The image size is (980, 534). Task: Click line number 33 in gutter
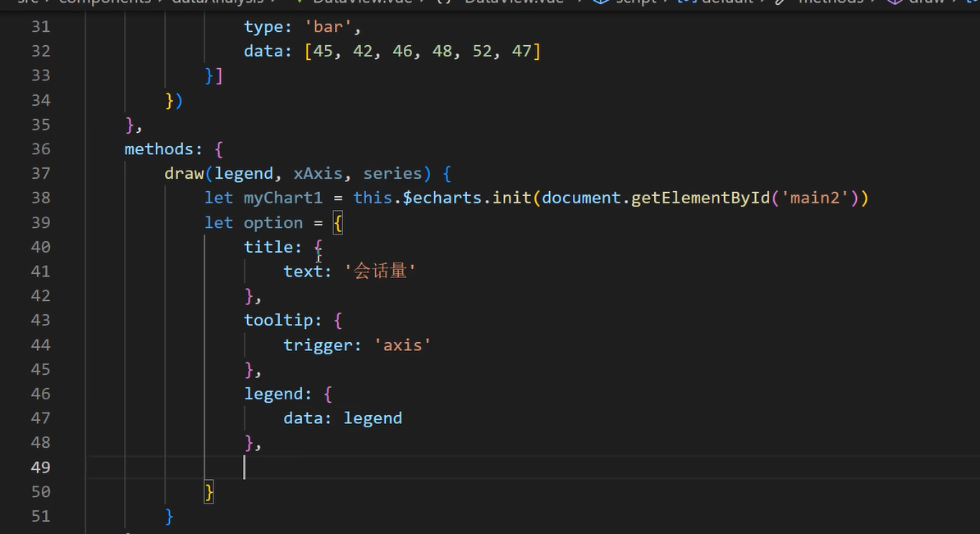[40, 75]
